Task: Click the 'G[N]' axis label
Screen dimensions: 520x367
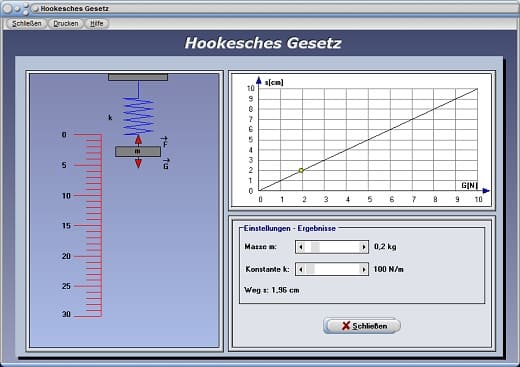Action: (x=469, y=185)
